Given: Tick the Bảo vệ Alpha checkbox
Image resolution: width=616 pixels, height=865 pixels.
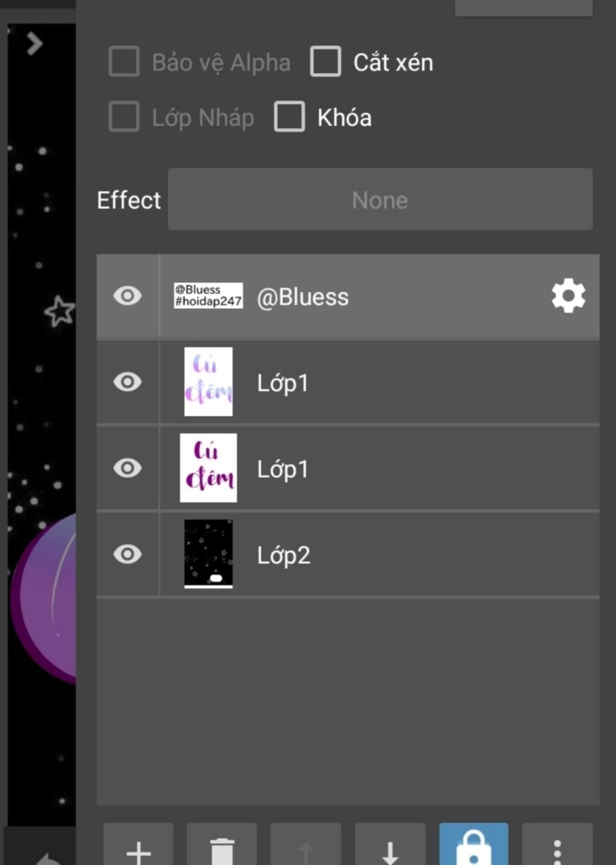Looking at the screenshot, I should [x=124, y=61].
